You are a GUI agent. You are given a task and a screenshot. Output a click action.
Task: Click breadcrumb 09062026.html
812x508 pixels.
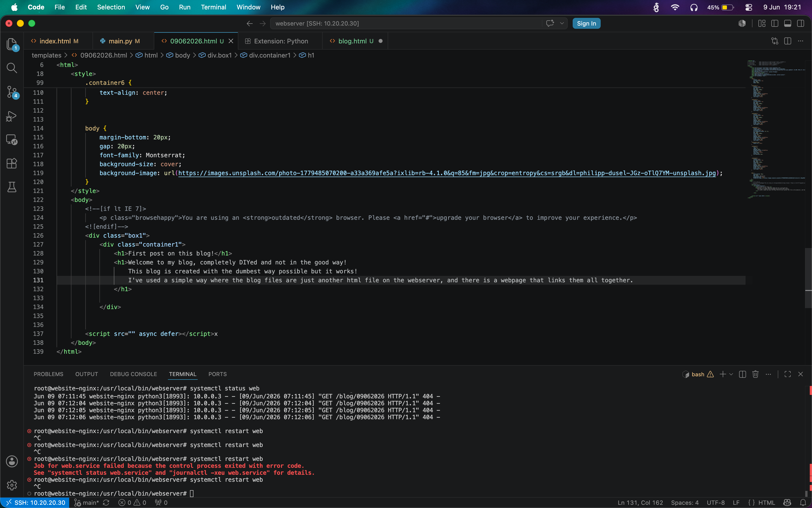[x=103, y=55]
